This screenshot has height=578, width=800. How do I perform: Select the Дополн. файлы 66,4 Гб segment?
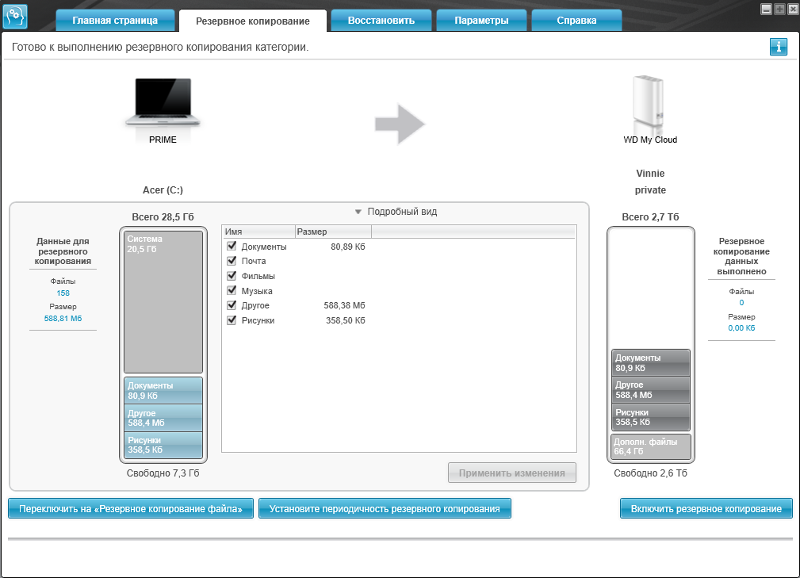[651, 446]
